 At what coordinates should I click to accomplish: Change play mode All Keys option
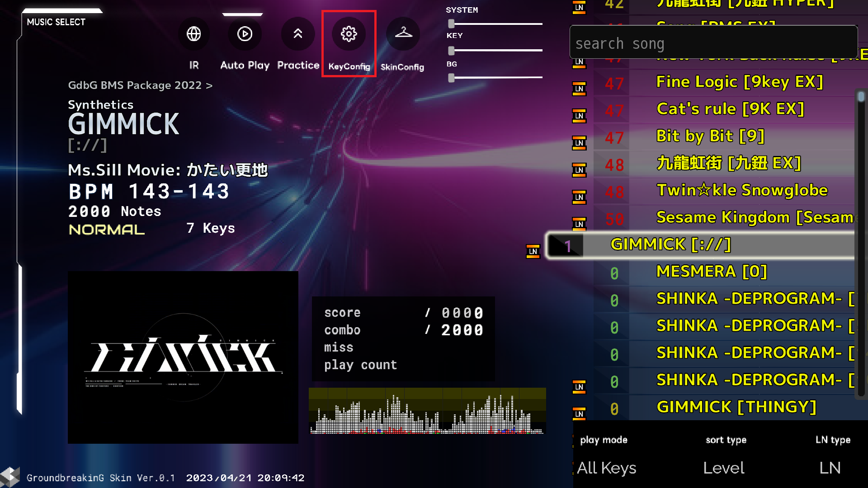click(606, 468)
